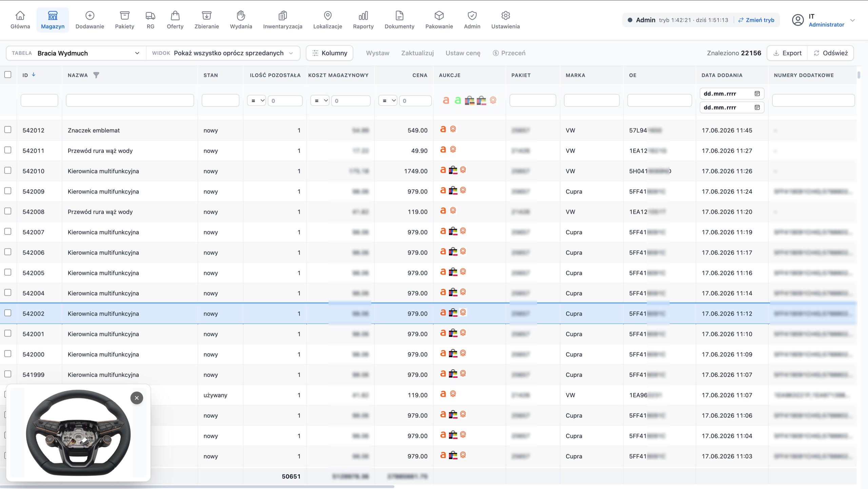The width and height of the screenshot is (868, 489).
Task: Open the WIDOK view dropdown
Action: [223, 53]
